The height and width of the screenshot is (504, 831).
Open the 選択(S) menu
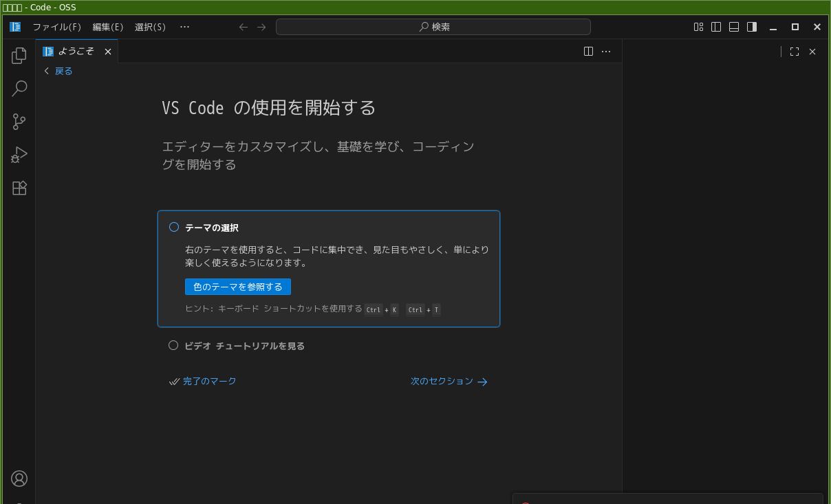150,27
